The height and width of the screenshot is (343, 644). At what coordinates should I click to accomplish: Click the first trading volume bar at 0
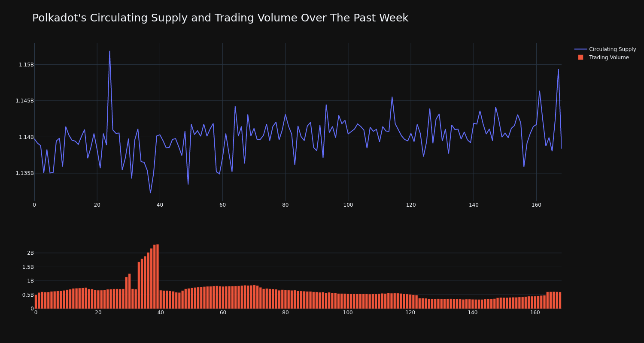click(36, 302)
